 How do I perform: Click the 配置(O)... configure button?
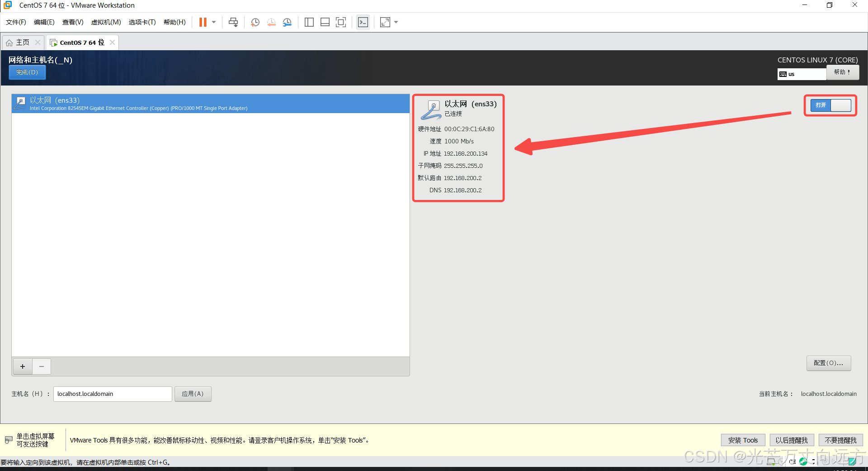[829, 363]
